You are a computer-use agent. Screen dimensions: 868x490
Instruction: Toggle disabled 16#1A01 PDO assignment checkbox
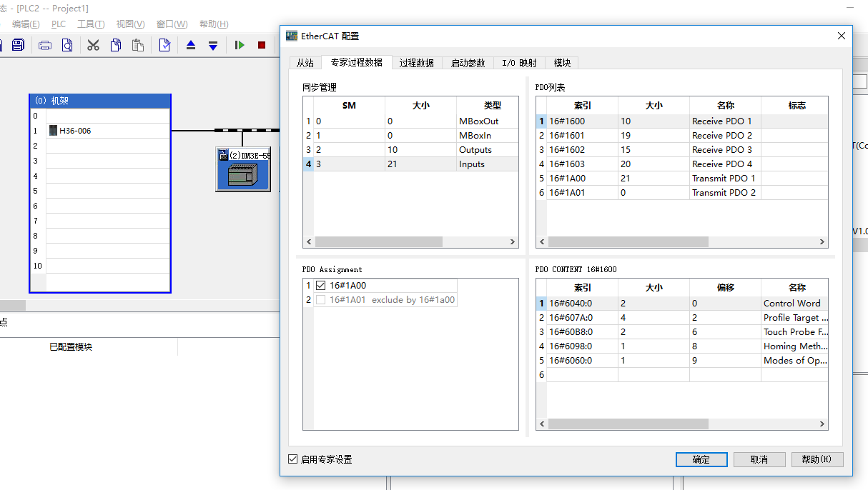(x=320, y=300)
